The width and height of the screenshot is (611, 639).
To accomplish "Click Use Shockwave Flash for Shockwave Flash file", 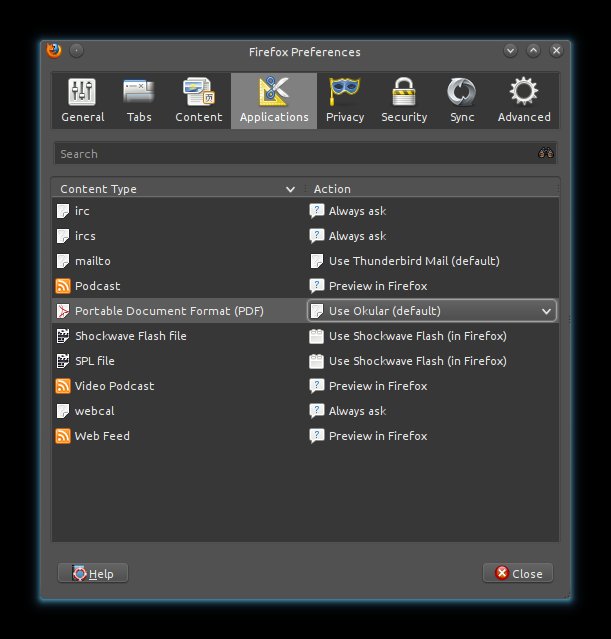I will 418,336.
